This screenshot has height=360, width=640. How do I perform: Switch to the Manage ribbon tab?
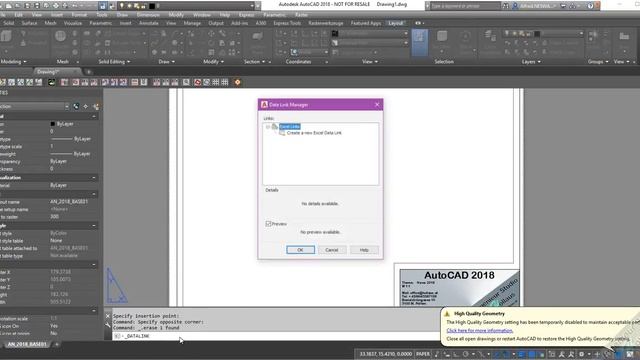coord(192,23)
